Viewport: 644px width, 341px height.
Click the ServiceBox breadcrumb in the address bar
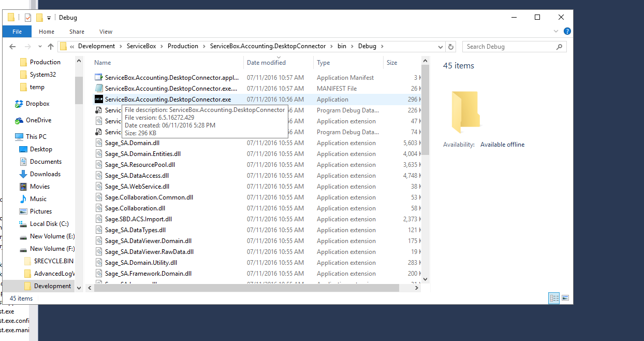[141, 46]
